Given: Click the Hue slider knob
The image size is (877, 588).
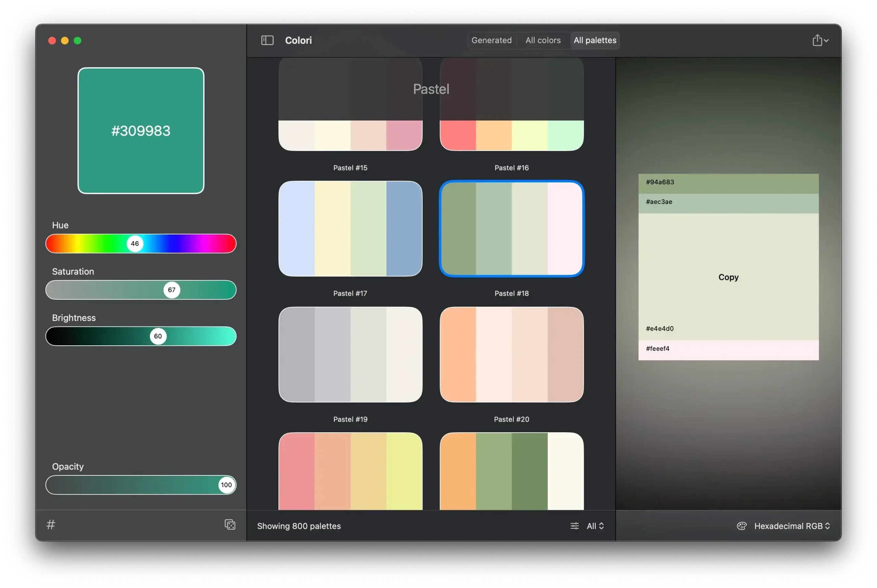Looking at the screenshot, I should pyautogui.click(x=135, y=243).
